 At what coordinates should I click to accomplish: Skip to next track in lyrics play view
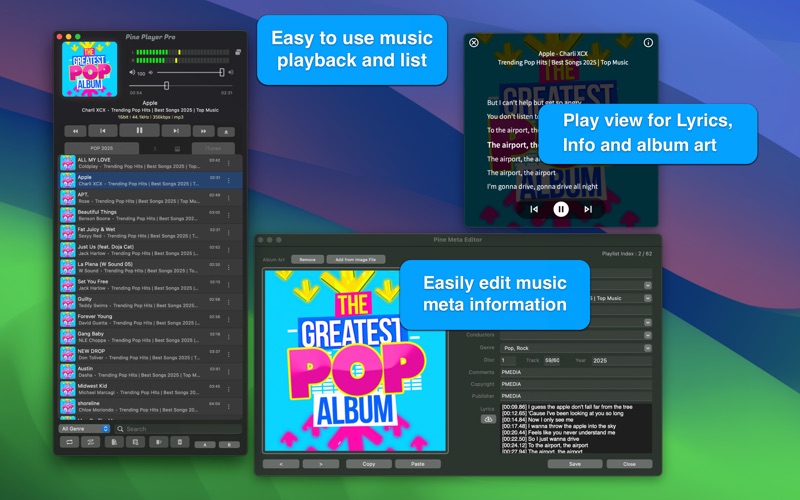(588, 209)
